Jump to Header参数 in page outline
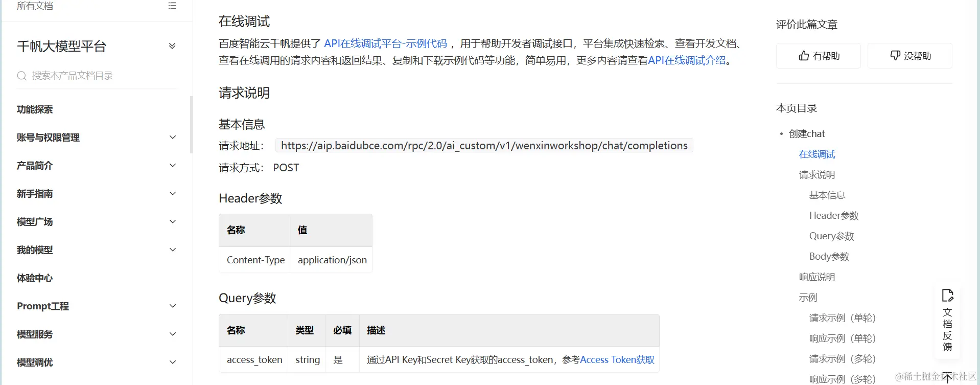This screenshot has height=385, width=980. pyautogui.click(x=834, y=216)
